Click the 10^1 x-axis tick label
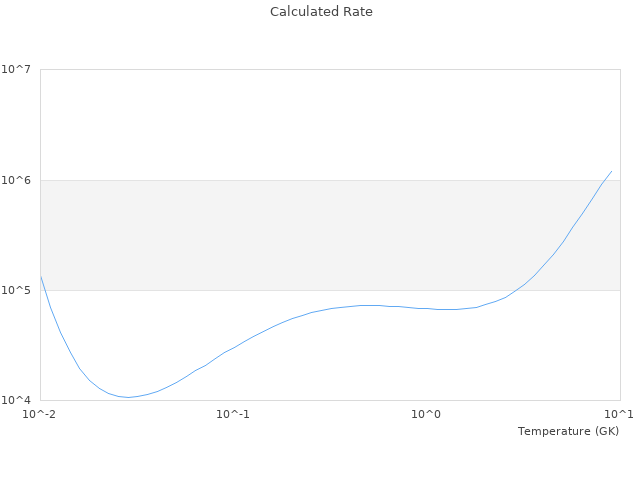The height and width of the screenshot is (480, 640). [620, 414]
